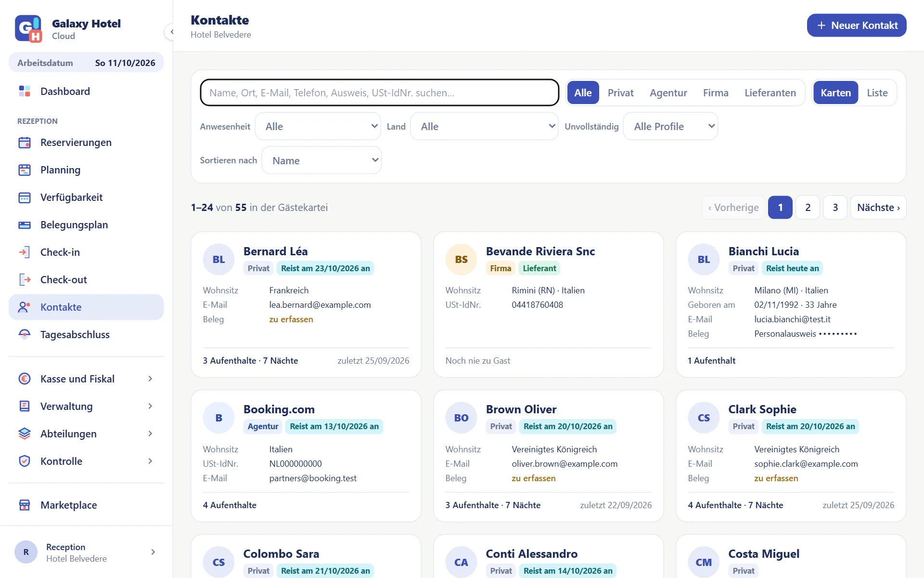
Task: Expand Verwaltung submenu chevron
Action: [150, 407]
